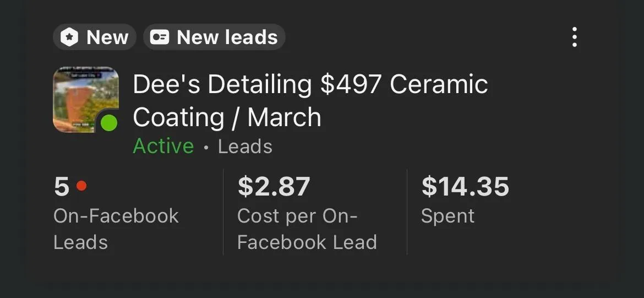This screenshot has width=644, height=298.
Task: Open the campaign ad thumbnail image
Action: pos(86,100)
